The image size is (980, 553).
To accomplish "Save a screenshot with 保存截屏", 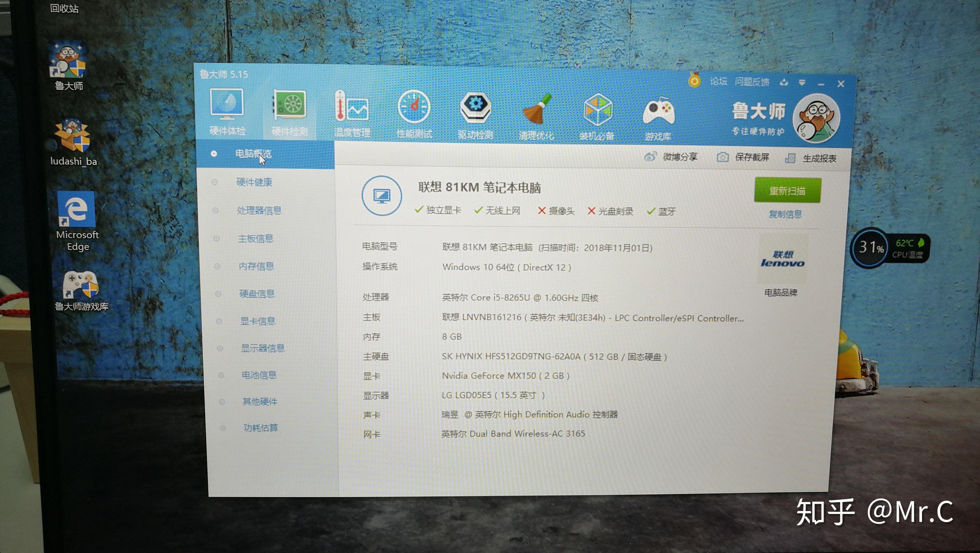I will click(743, 158).
